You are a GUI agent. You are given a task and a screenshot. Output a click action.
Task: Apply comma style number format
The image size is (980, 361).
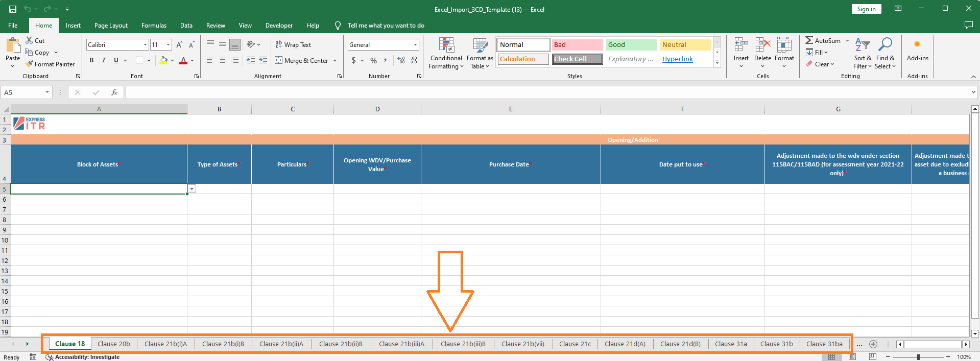click(x=386, y=60)
